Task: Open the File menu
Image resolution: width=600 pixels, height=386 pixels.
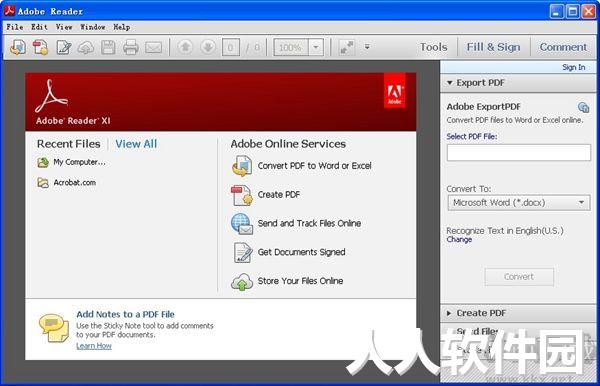Action: (15, 27)
